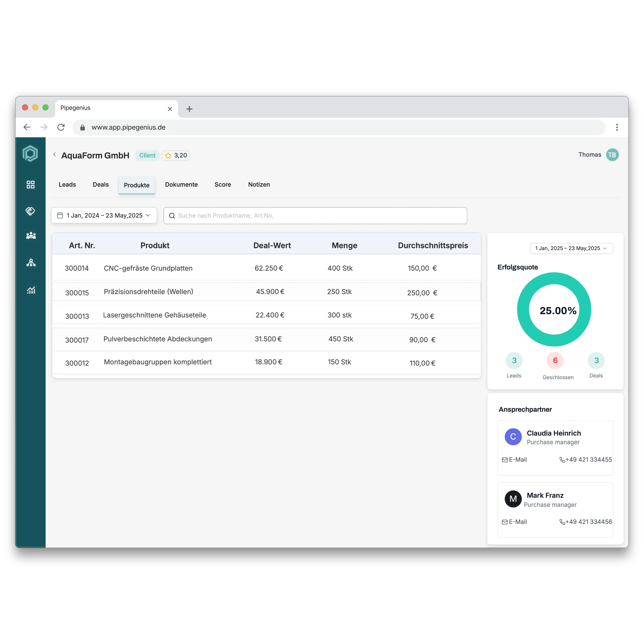Reload the page with browser refresh icon
This screenshot has width=644, height=644.
(61, 127)
